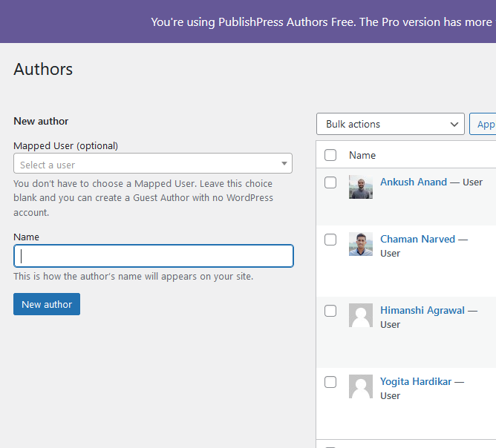The image size is (496, 448).
Task: Check the box for Chaman Narved
Action: point(330,240)
